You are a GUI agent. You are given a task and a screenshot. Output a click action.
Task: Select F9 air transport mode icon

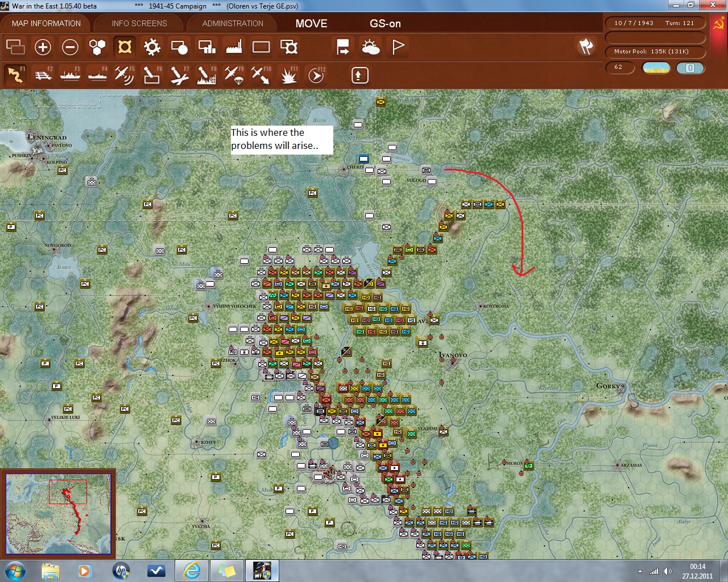click(x=234, y=75)
